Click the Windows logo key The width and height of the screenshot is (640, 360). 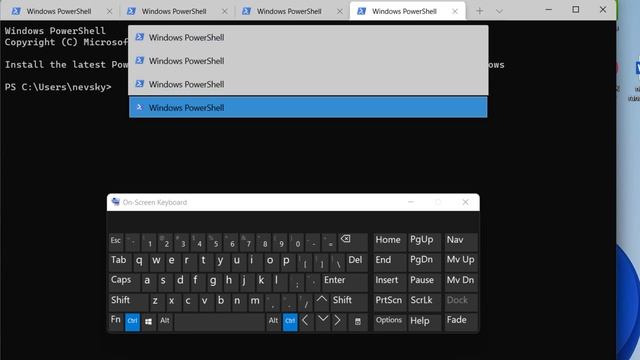149,322
